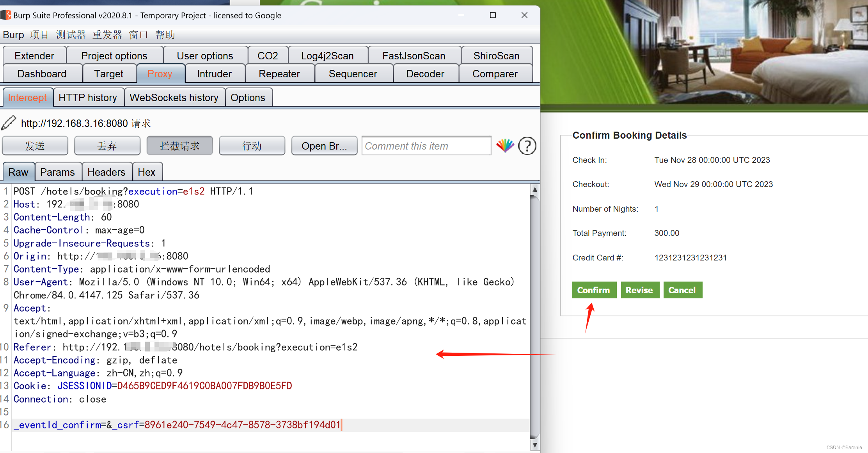868x453 pixels.
Task: Click 发送 to forward the request
Action: coord(35,145)
